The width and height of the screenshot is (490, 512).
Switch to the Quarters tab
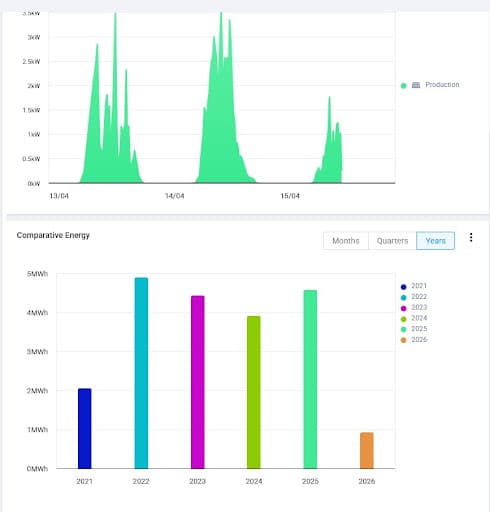point(392,241)
